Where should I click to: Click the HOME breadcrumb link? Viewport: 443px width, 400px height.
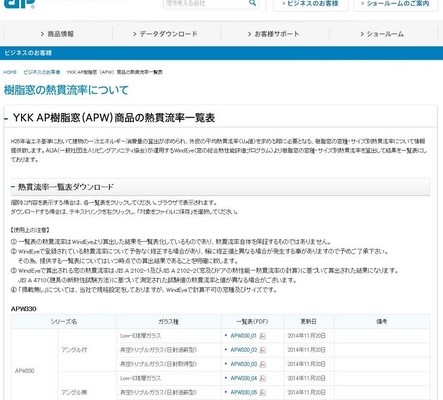coord(10,72)
